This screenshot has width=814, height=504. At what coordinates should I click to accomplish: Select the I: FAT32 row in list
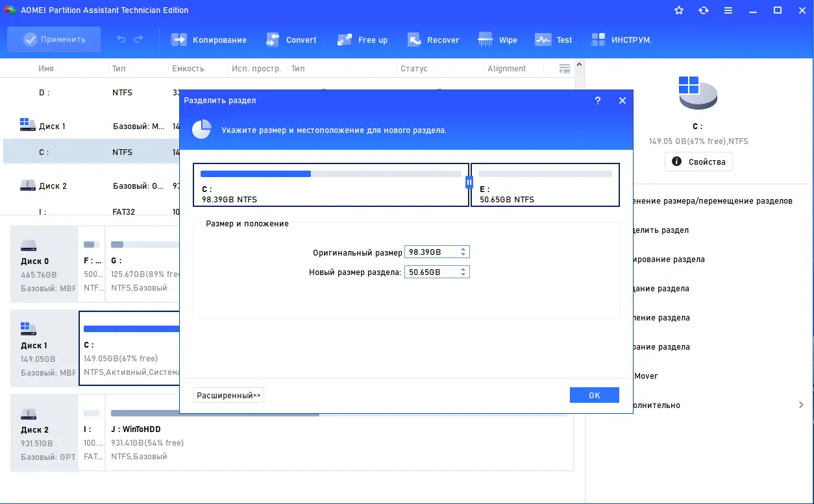(91, 211)
